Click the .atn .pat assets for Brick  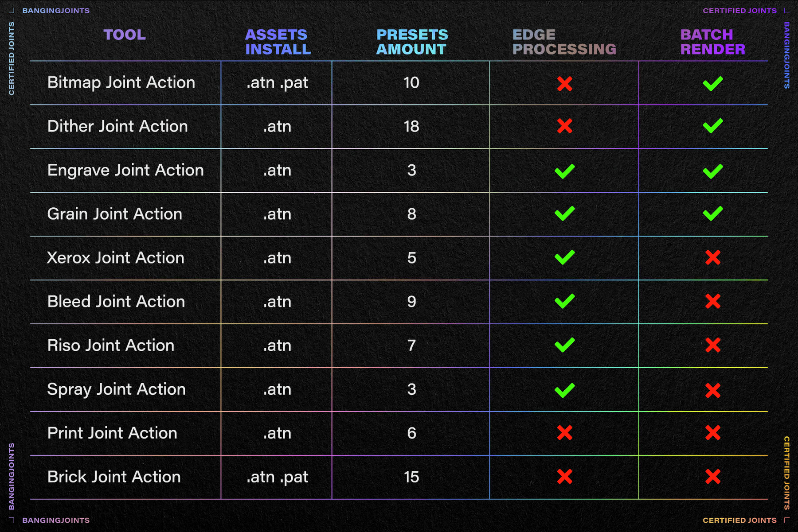(x=277, y=477)
